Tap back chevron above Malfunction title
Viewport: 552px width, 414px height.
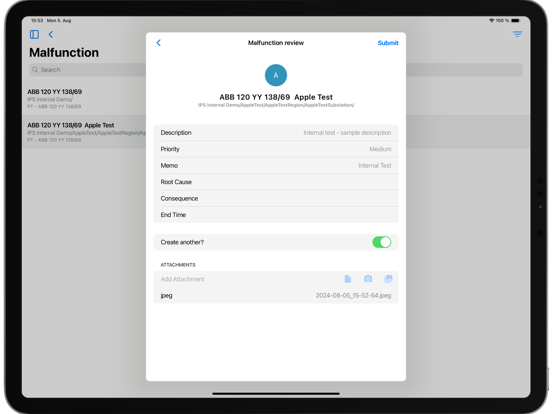51,34
